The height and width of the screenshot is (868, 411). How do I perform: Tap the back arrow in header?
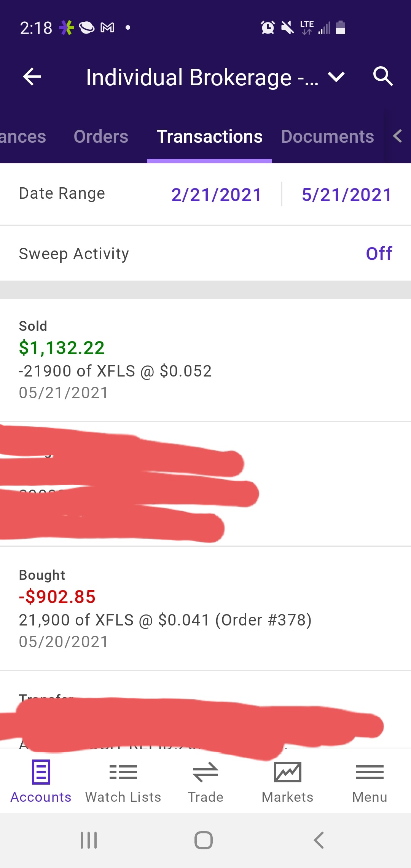(x=32, y=77)
